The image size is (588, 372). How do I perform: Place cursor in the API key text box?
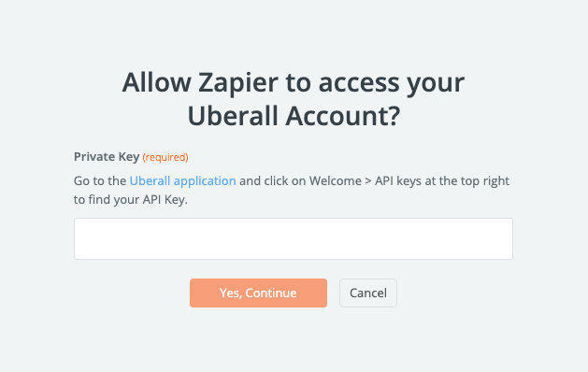(x=294, y=238)
